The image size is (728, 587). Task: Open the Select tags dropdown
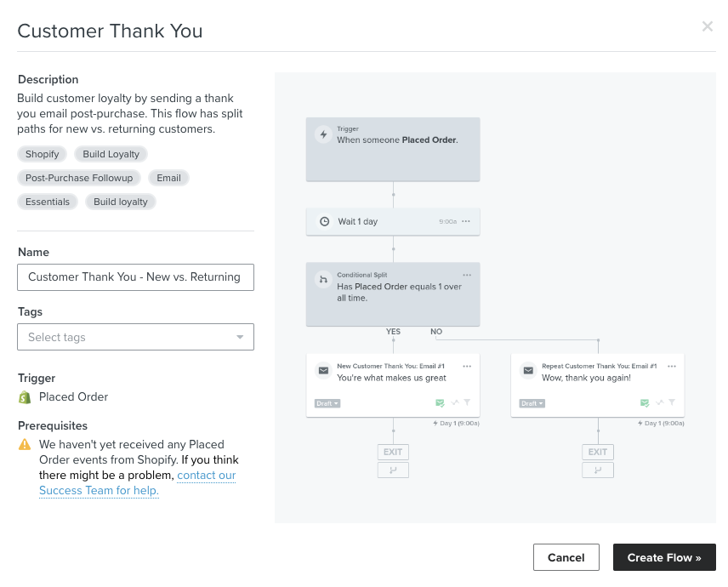[x=135, y=337]
